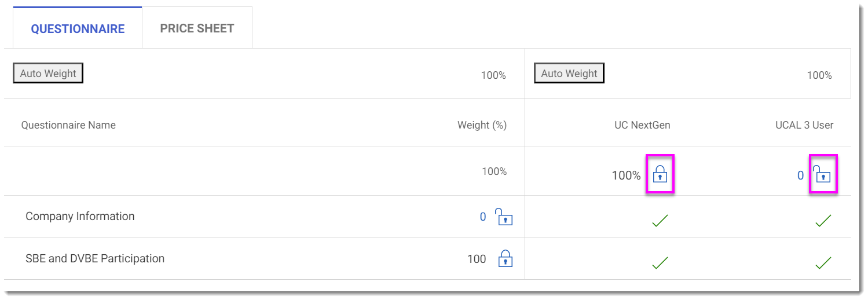Select the Company Information questionnaire row
Viewport: 868px width, 300px height.
(x=80, y=217)
